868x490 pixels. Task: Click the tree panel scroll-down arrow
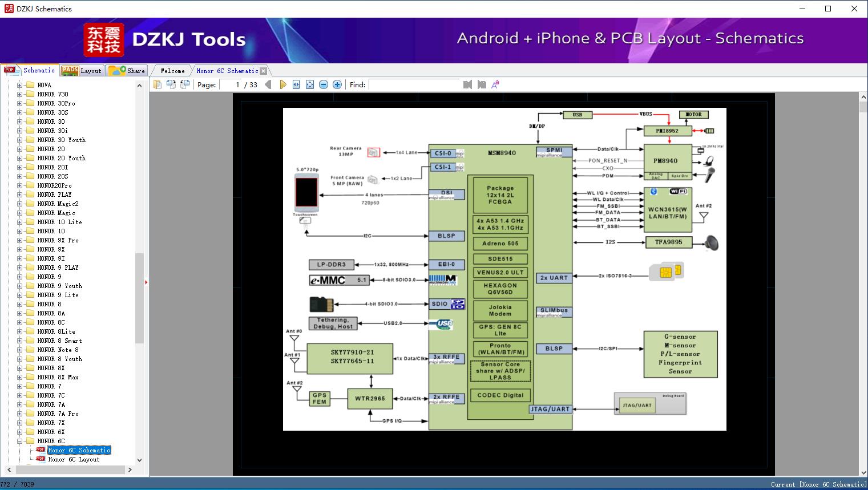[x=139, y=460]
